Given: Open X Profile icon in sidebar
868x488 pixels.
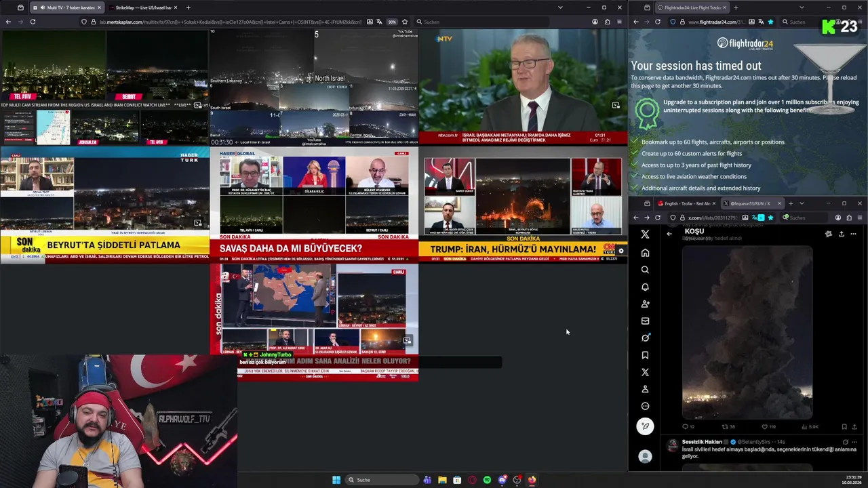Looking at the screenshot, I should [x=645, y=389].
